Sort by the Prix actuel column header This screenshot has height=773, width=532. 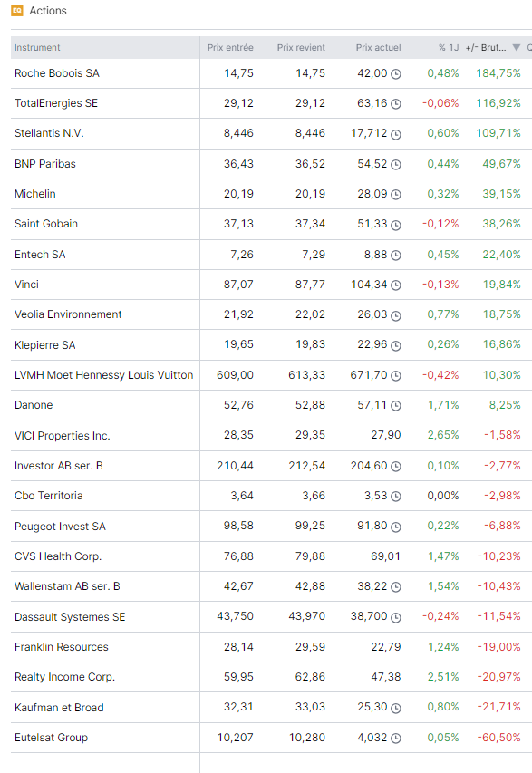tap(378, 48)
